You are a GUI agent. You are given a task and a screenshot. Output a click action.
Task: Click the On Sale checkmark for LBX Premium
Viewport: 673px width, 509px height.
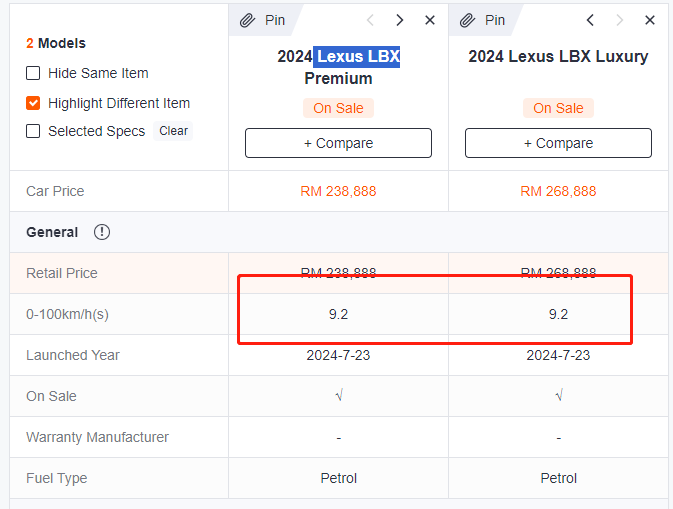(x=339, y=395)
